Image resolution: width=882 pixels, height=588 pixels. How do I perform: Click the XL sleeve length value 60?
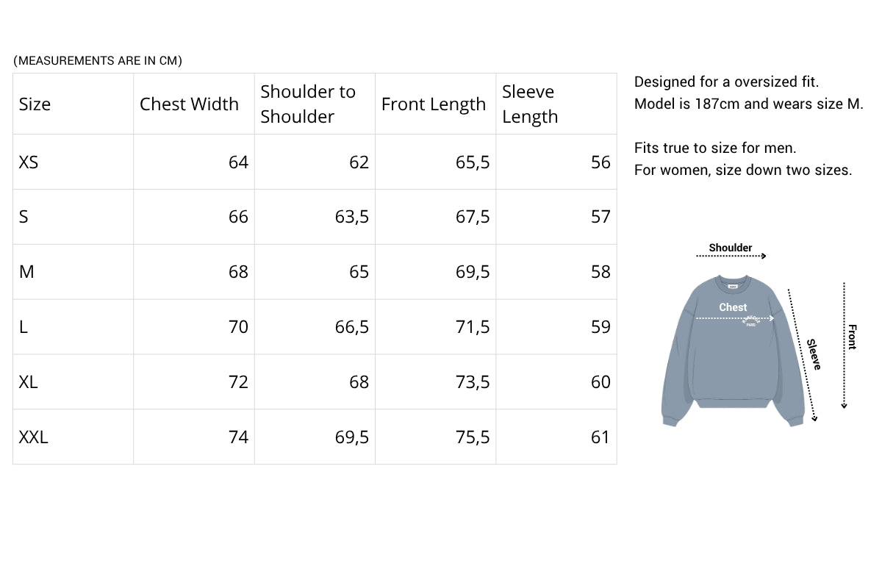point(600,382)
